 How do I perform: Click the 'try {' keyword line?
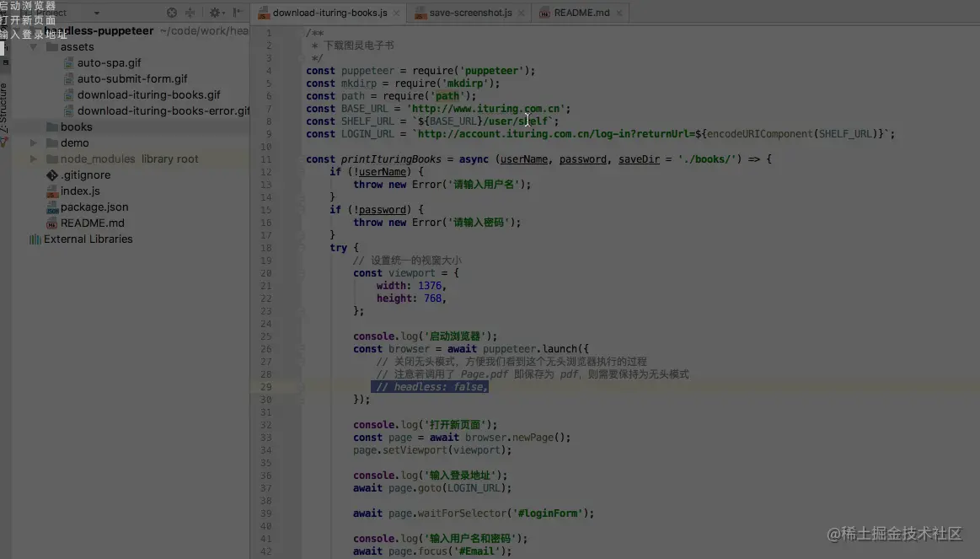(x=344, y=248)
